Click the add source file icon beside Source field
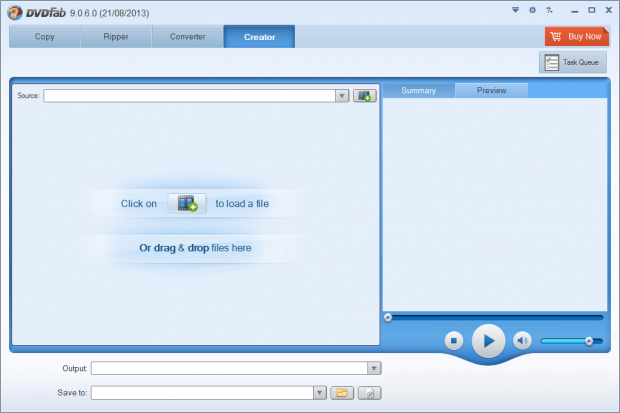The image size is (620, 413). pyautogui.click(x=363, y=96)
